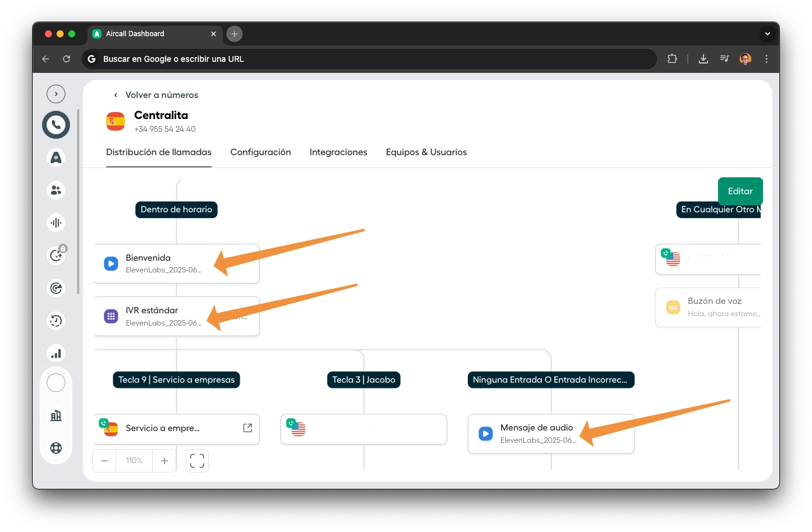Open help via the lifebuoy sidebar icon
The image size is (812, 532).
(55, 448)
